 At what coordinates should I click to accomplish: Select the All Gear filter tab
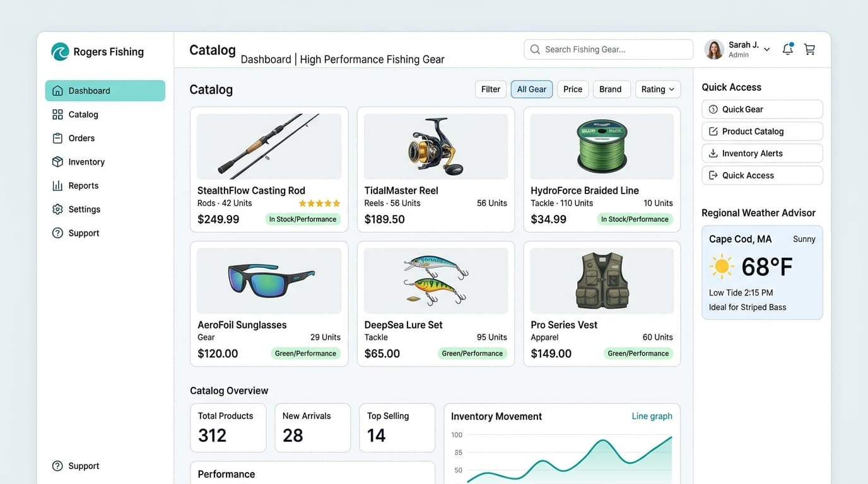click(532, 89)
